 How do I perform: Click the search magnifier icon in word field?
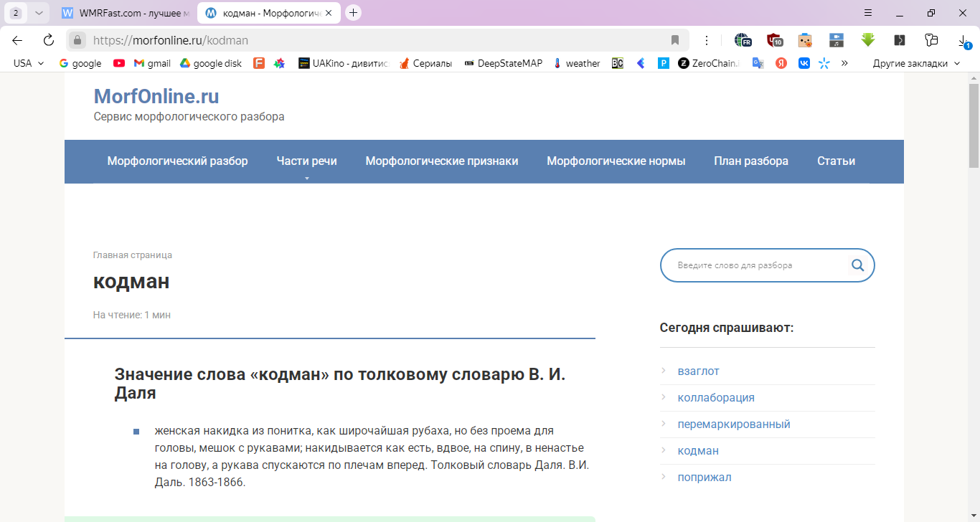tap(857, 265)
